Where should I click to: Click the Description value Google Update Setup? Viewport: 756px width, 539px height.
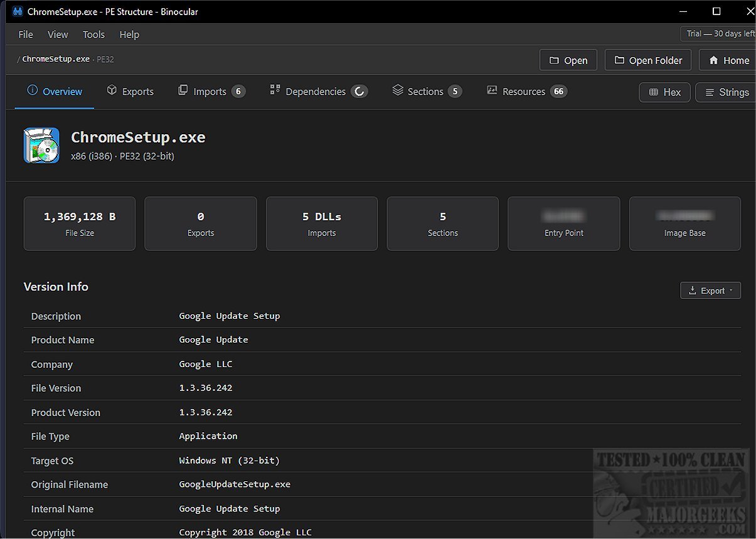pyautogui.click(x=230, y=316)
